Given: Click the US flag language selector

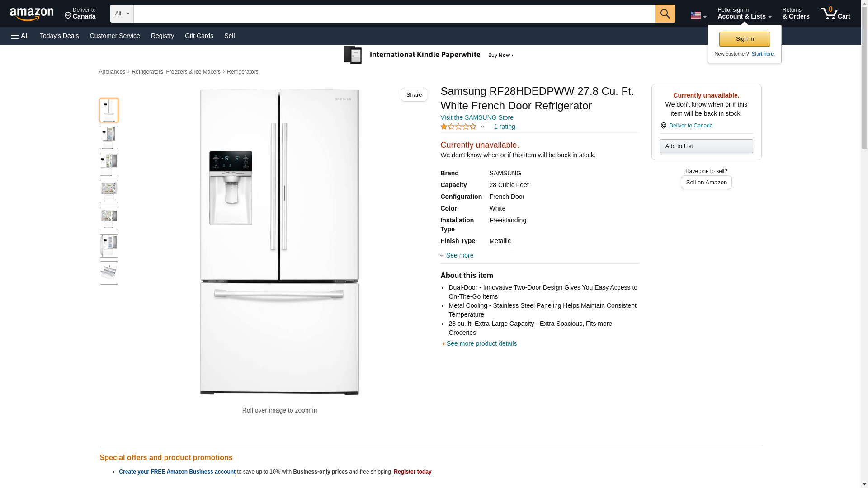Looking at the screenshot, I should coord(698,15).
